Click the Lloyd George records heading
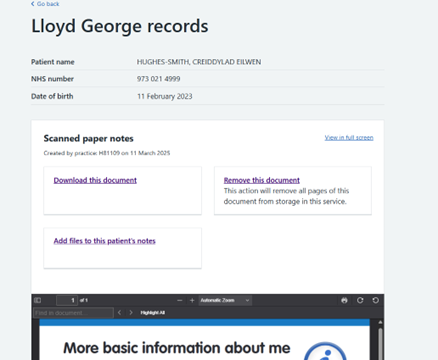This screenshot has width=438, height=360. tap(120, 26)
